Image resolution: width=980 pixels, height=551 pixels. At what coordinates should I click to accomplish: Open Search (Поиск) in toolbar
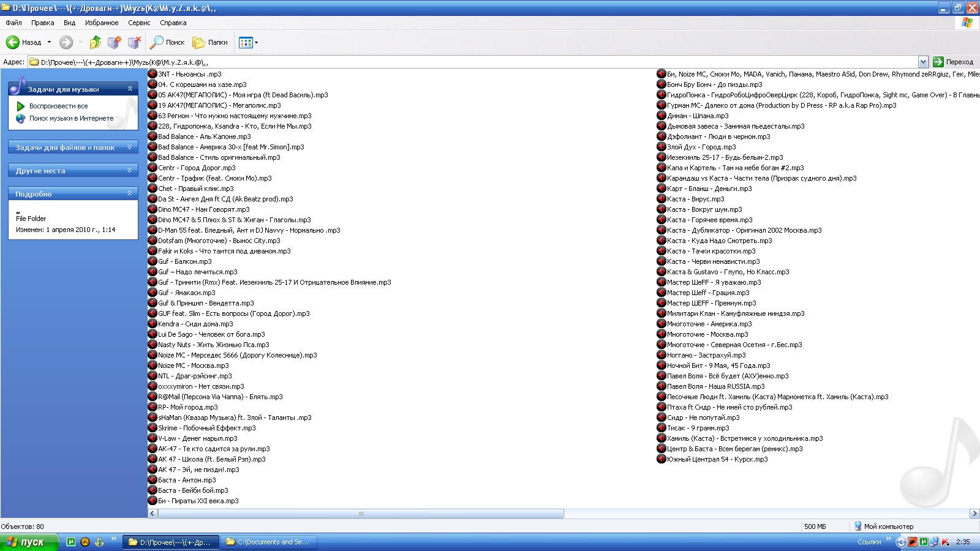167,42
